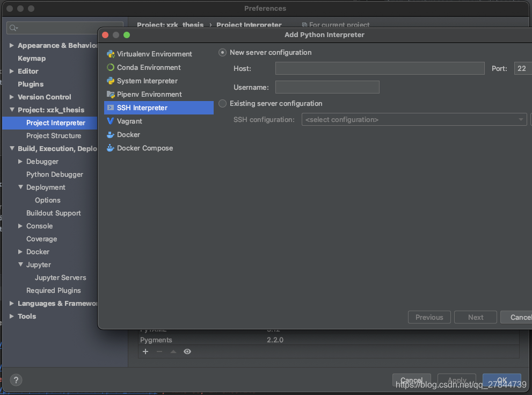The image size is (532, 395).
Task: Select the Pygments package row
Action: point(329,340)
